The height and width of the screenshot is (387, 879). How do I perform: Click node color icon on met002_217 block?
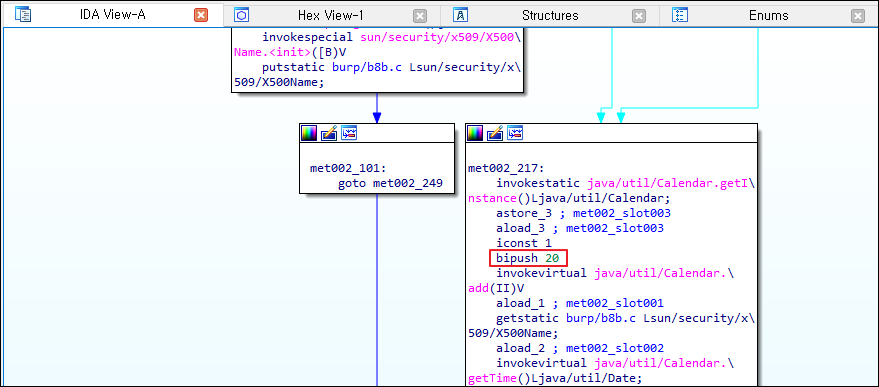point(475,133)
